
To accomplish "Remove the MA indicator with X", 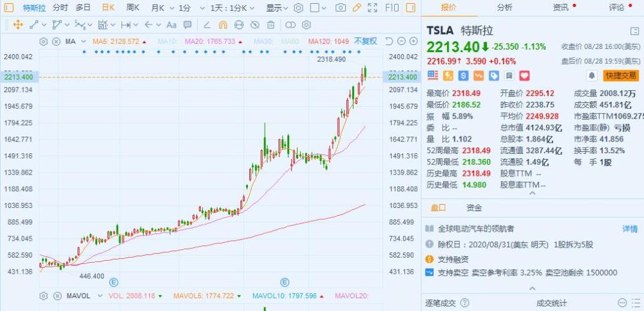I will 56,41.
